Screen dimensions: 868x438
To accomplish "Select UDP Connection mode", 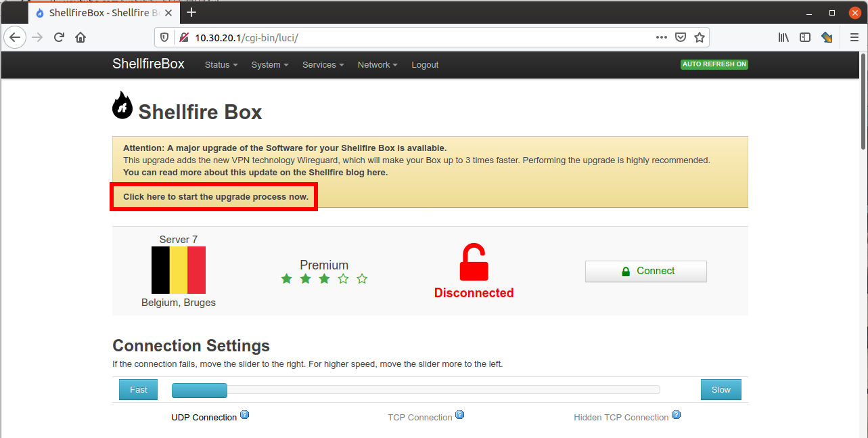I will (x=204, y=418).
